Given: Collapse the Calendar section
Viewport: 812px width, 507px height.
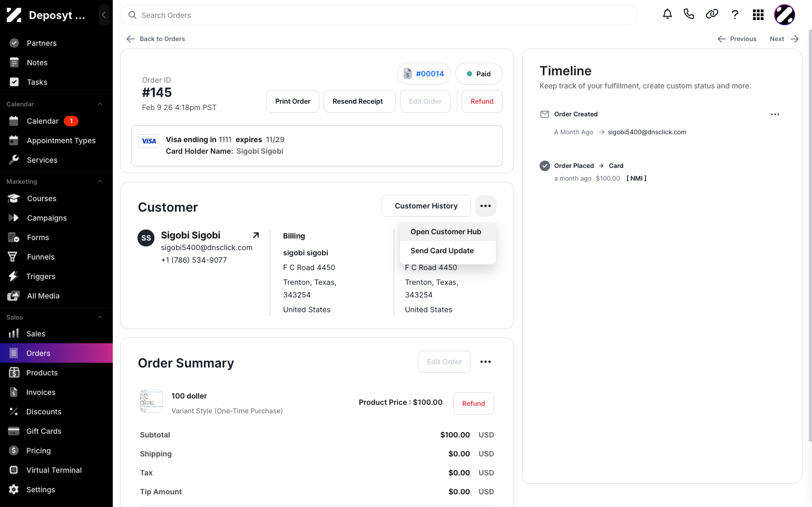Looking at the screenshot, I should click(100, 104).
